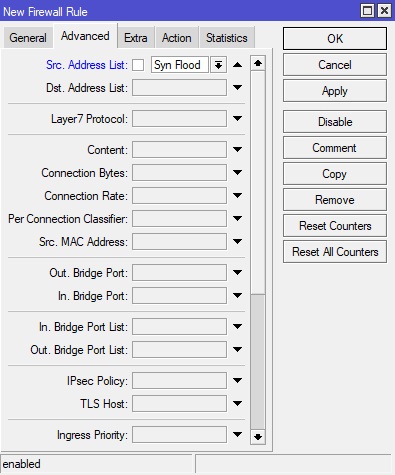
Task: Remove the firewall rule
Action: click(335, 200)
